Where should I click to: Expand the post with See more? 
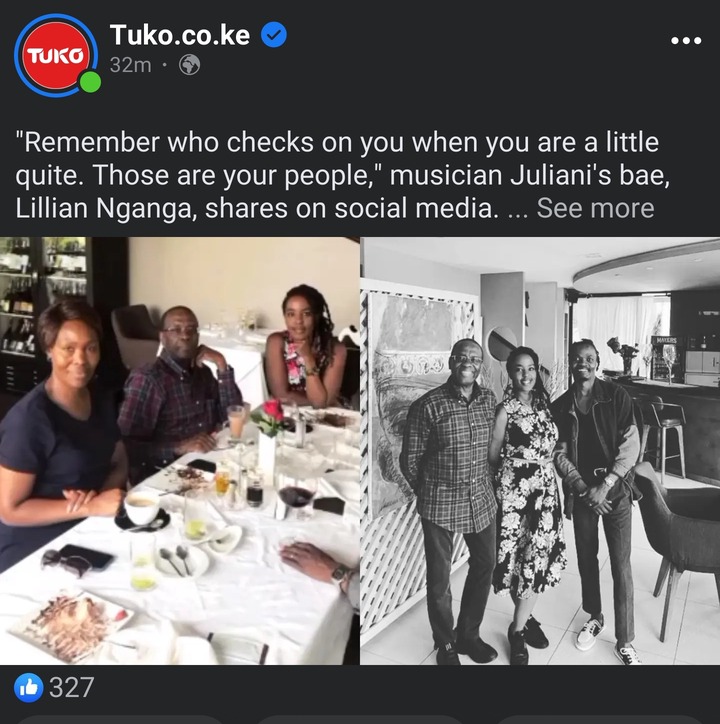click(595, 208)
